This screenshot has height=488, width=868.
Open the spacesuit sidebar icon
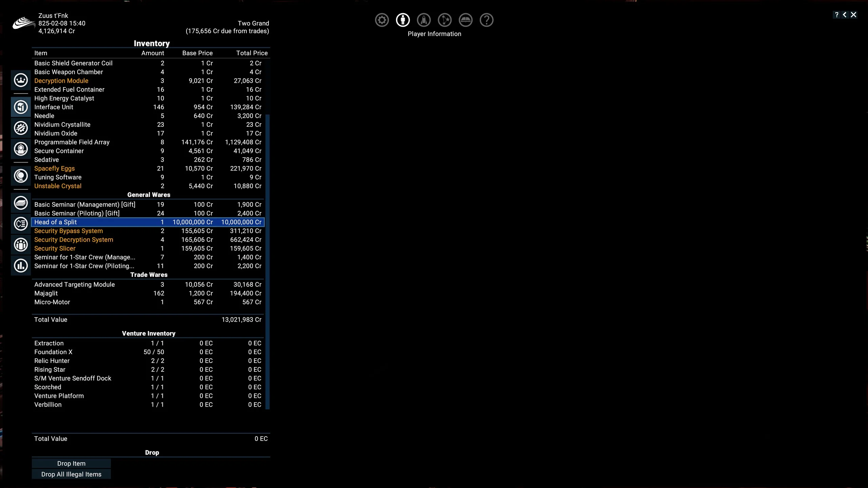[x=21, y=149]
